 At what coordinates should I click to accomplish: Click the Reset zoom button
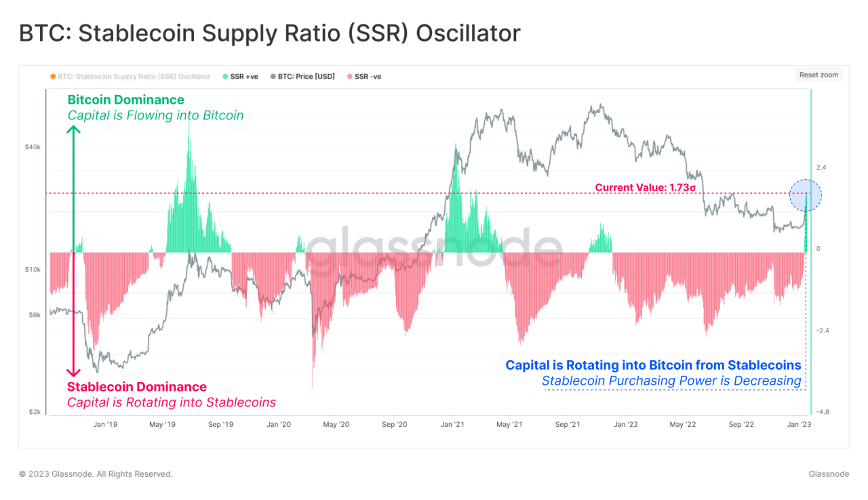pos(818,75)
